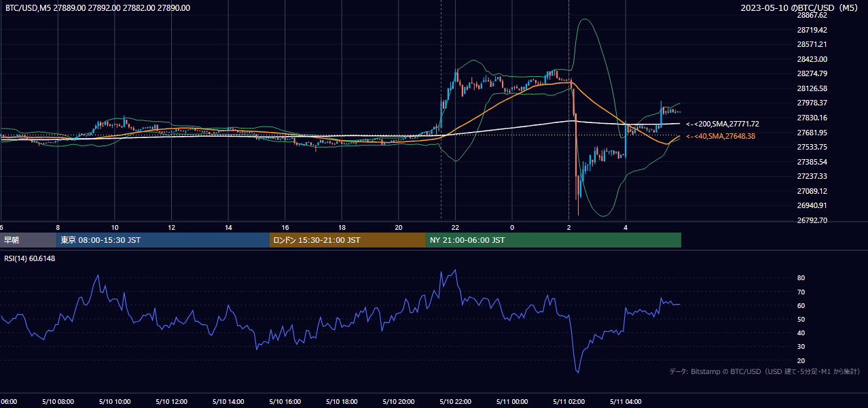Click the bottom time label 5/10 18:00
Image resolution: width=868 pixels, height=408 pixels.
pos(341,402)
